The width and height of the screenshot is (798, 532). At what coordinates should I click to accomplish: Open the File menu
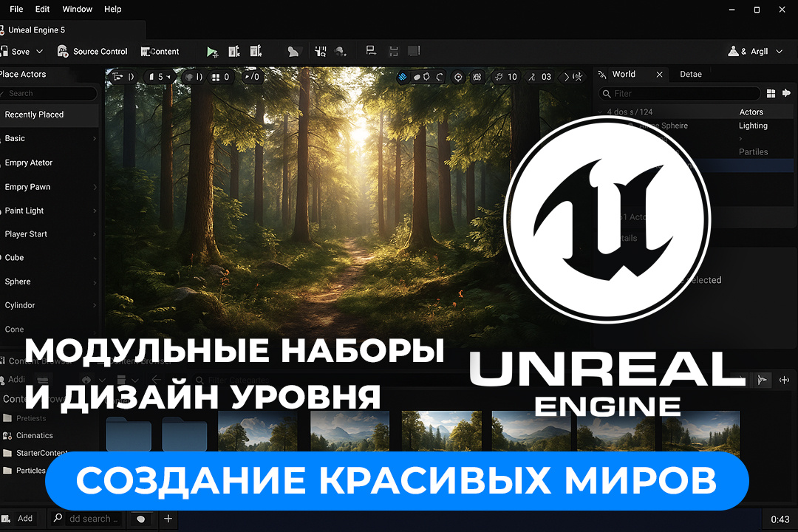pyautogui.click(x=16, y=9)
